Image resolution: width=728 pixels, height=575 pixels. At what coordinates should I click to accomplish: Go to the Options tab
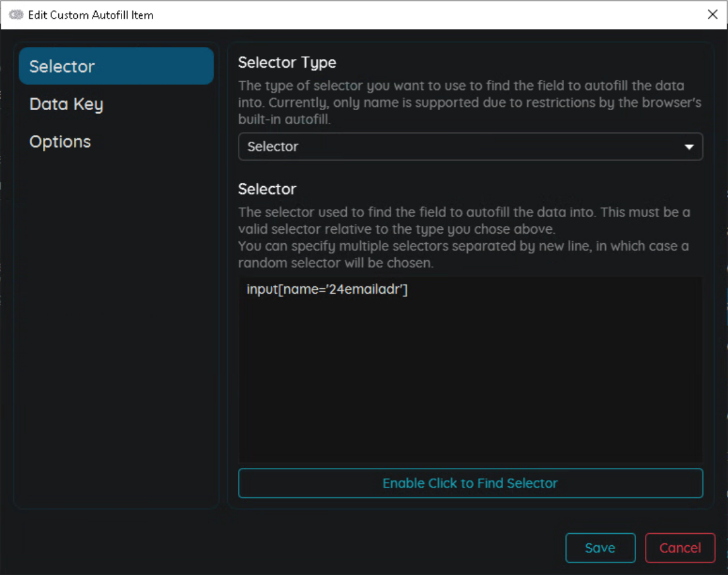tap(60, 142)
